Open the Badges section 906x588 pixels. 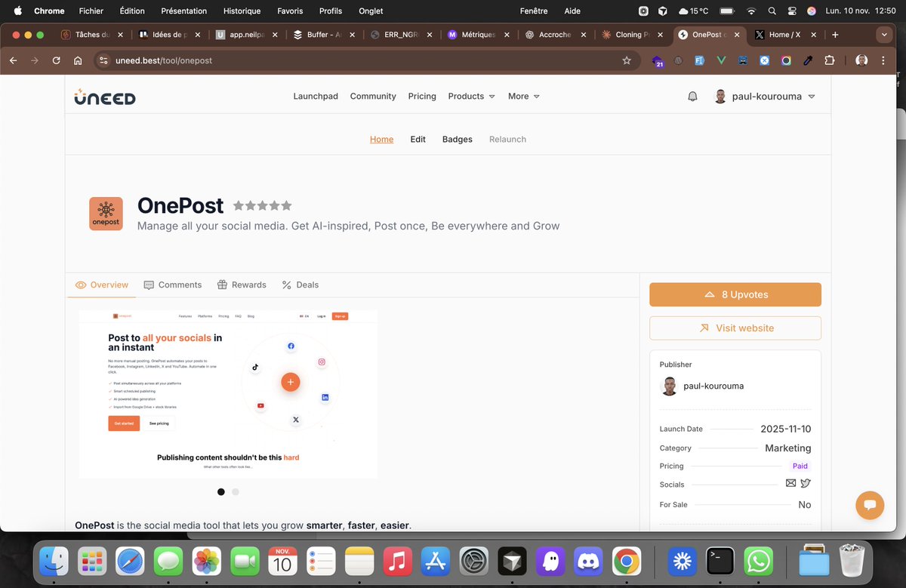(x=458, y=140)
